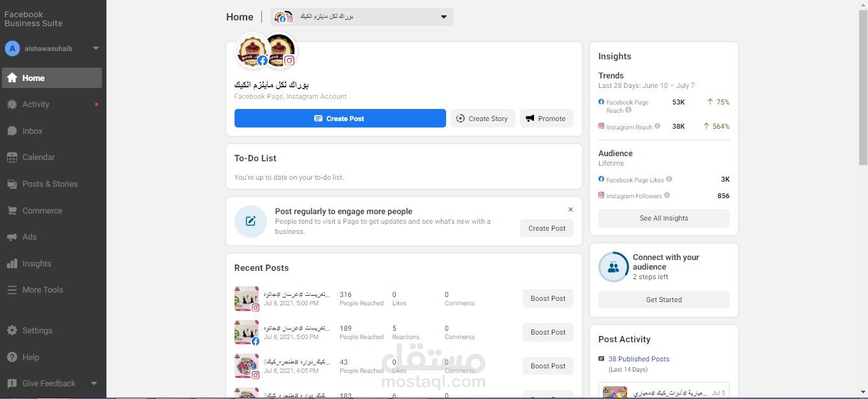Screen dimensions: 868x399
Task: Go to Inbox in the sidebar
Action: pos(52,131)
